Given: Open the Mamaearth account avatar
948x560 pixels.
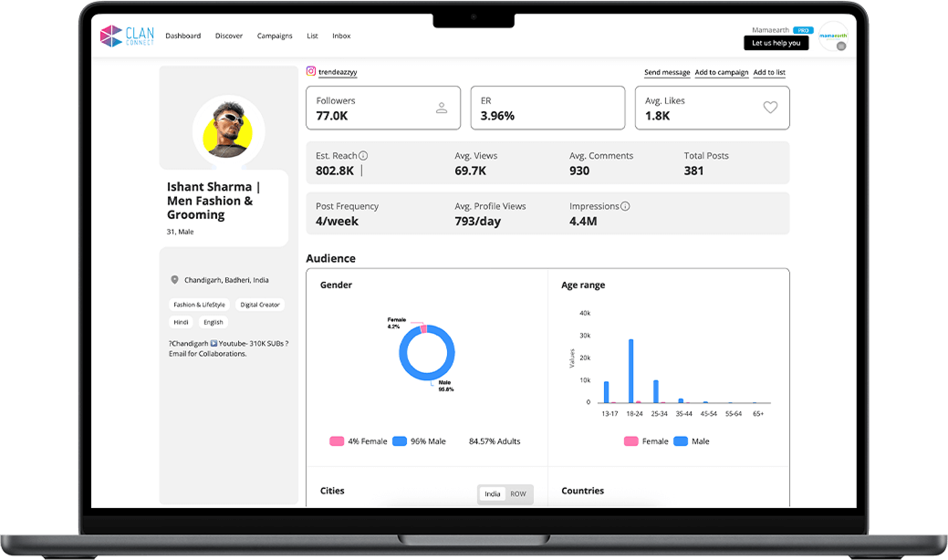Looking at the screenshot, I should (834, 36).
